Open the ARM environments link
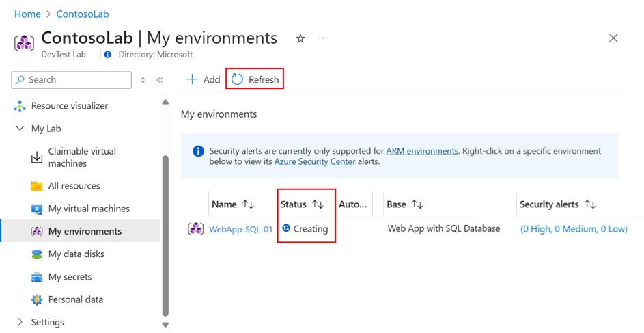Image resolution: width=644 pixels, height=333 pixels. 422,151
